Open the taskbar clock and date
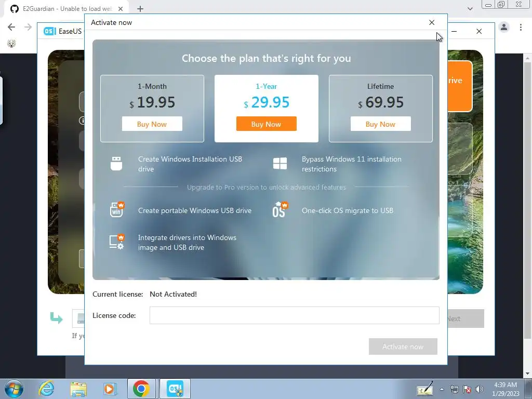This screenshot has height=399, width=532. click(x=506, y=389)
